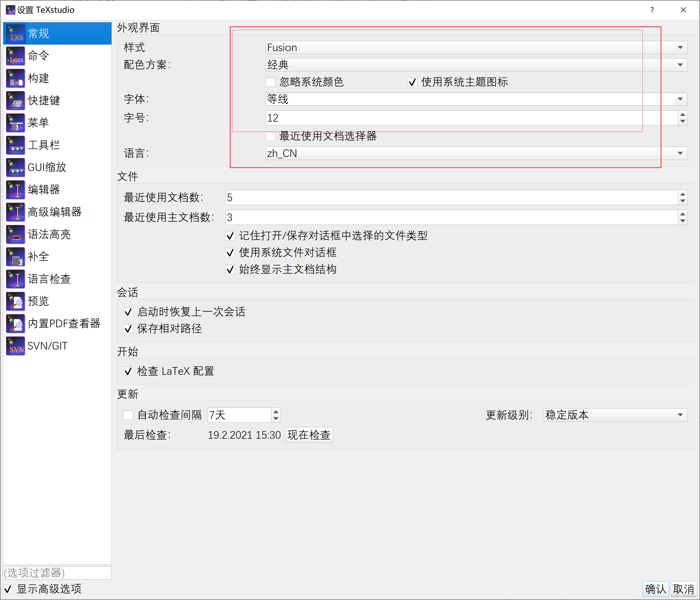Open the 快捷键 shortcuts icon

pos(16,101)
